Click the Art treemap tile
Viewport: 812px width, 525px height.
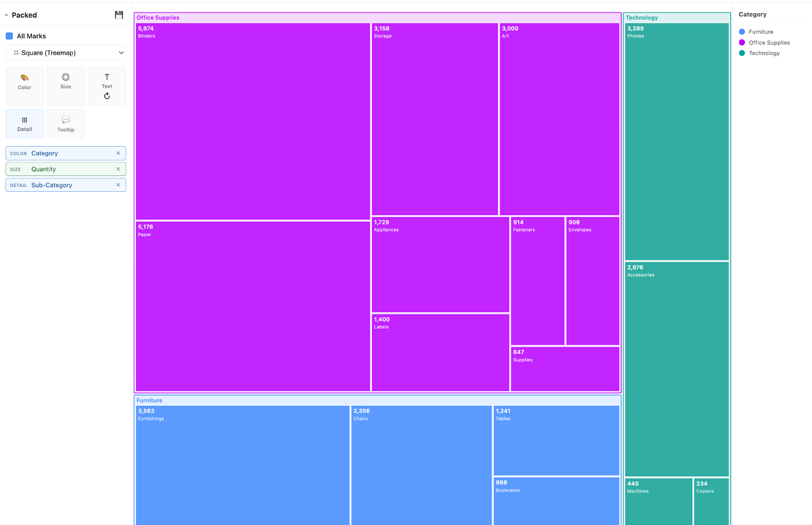pos(559,119)
